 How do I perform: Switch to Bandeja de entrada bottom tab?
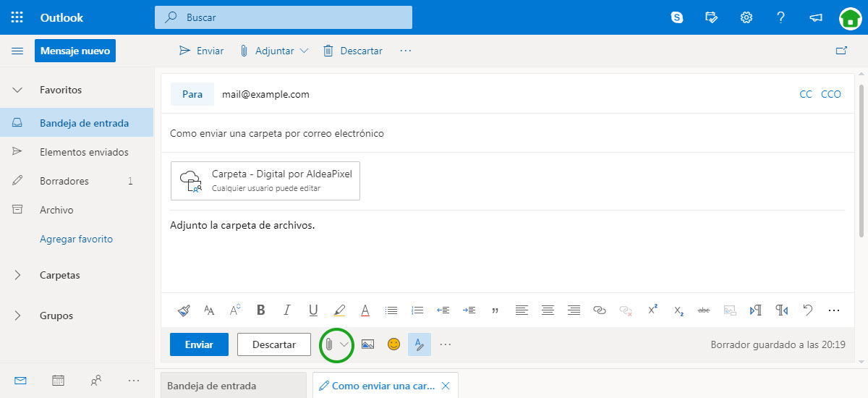point(234,386)
